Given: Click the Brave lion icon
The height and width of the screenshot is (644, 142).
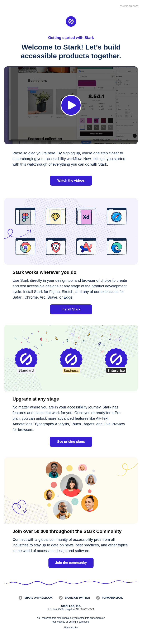Looking at the screenshot, I should 56,247.
